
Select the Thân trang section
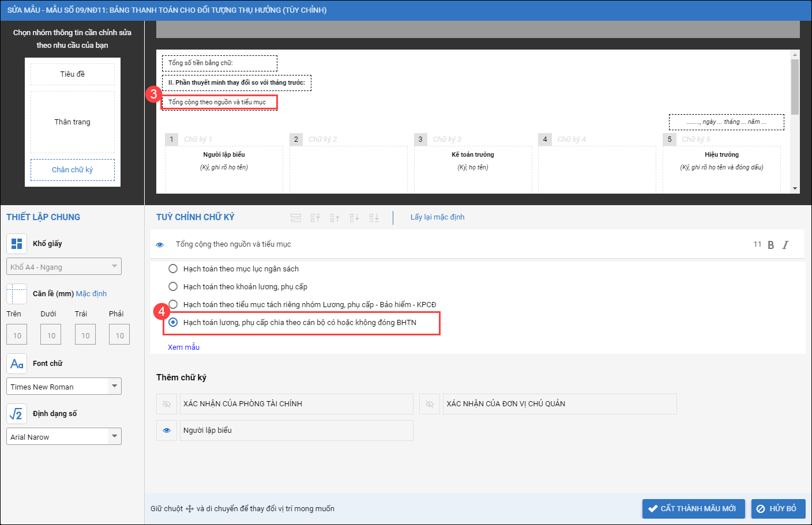point(73,122)
